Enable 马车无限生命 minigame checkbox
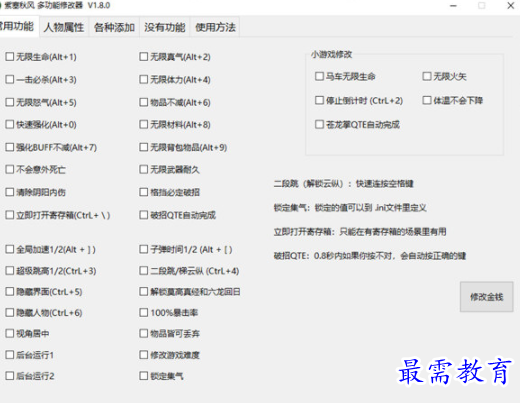Image resolution: width=520 pixels, height=403 pixels. tap(319, 76)
